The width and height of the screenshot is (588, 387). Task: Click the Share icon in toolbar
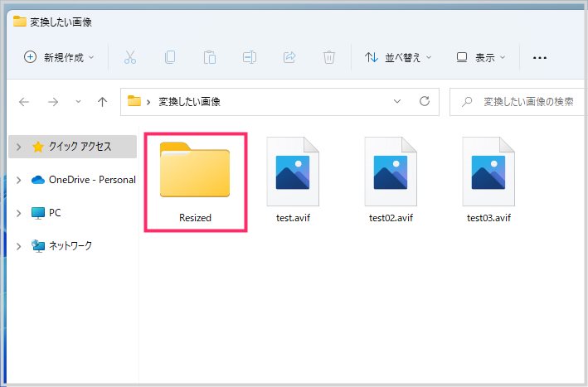(289, 57)
